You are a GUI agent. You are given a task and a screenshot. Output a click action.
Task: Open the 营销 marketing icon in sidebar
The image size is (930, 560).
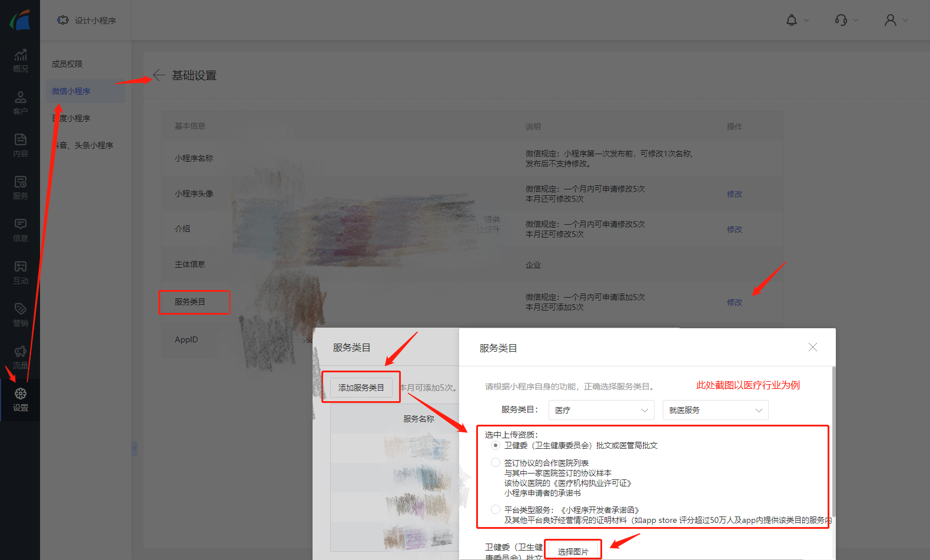coord(20,309)
